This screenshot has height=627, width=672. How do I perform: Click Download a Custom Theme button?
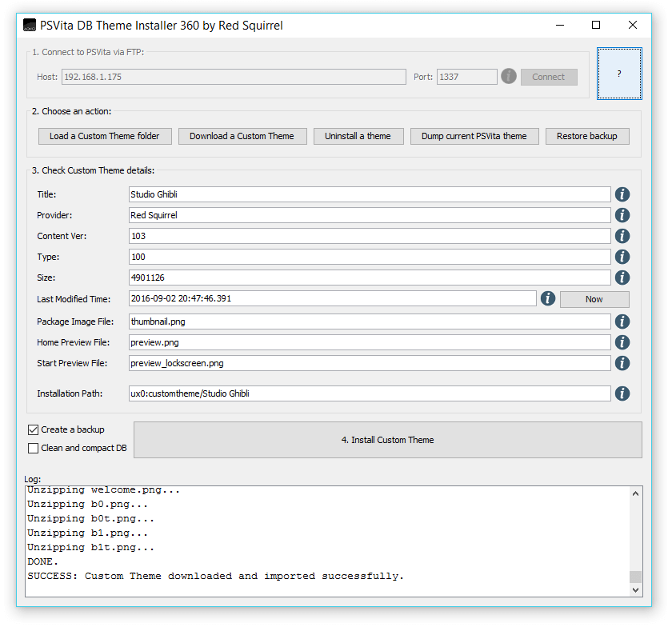point(242,136)
